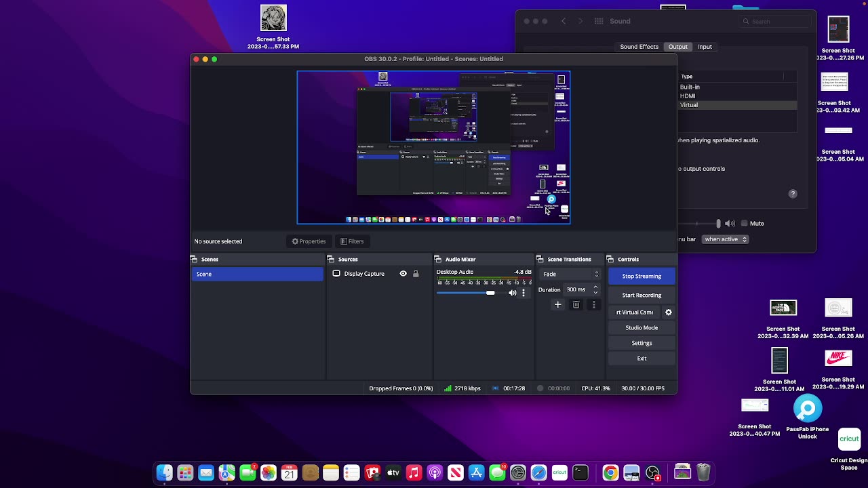Adjust output volume slider in Sound window
The image size is (868, 488).
tap(719, 223)
